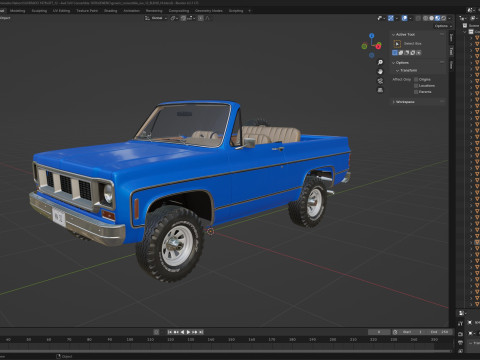Click the Start frame field
This screenshot has height=360, width=480.
click(x=412, y=332)
